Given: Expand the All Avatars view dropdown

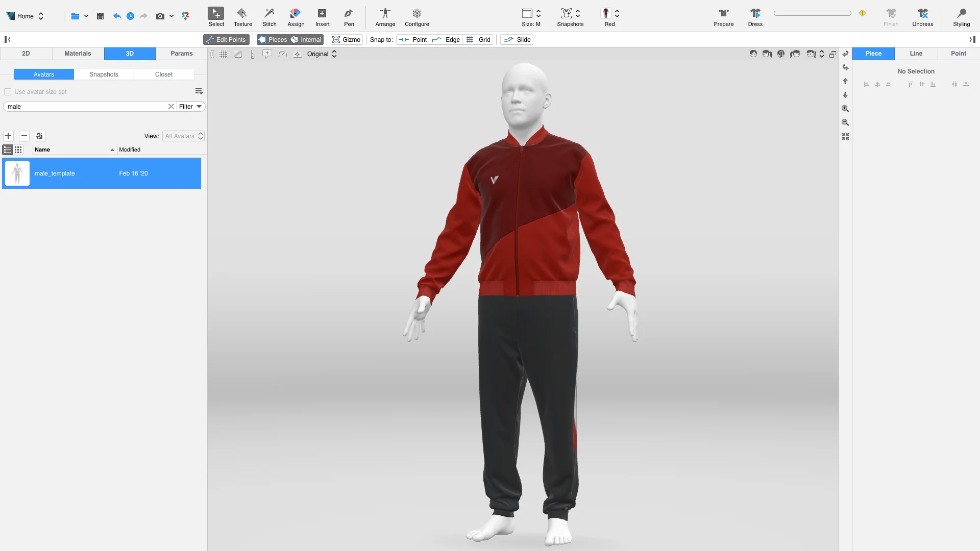Looking at the screenshot, I should [184, 136].
